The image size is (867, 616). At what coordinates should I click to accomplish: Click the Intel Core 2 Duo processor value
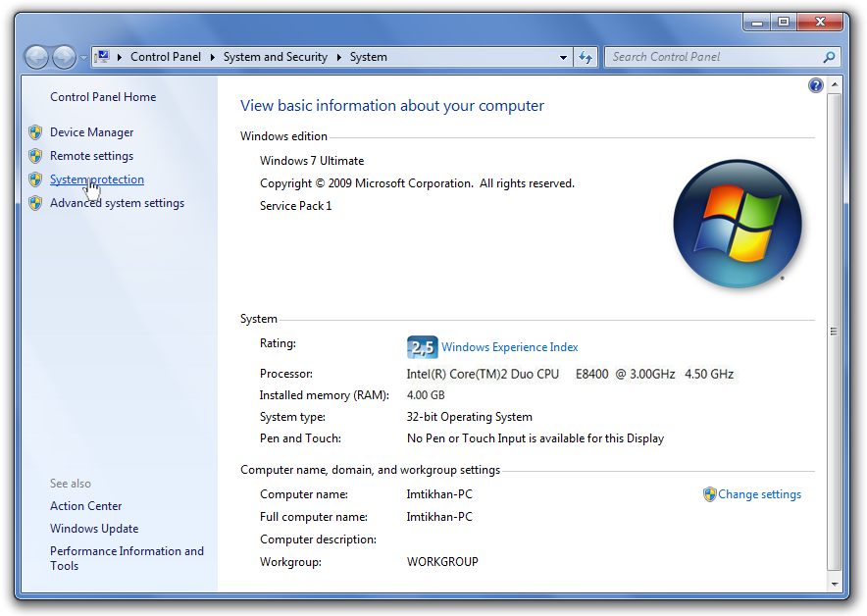pos(570,375)
